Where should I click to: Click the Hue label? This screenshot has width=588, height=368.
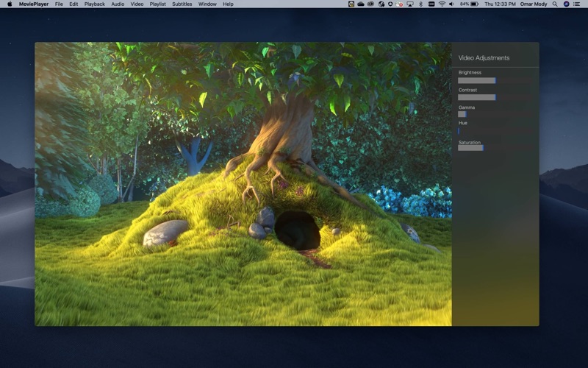[x=463, y=123]
